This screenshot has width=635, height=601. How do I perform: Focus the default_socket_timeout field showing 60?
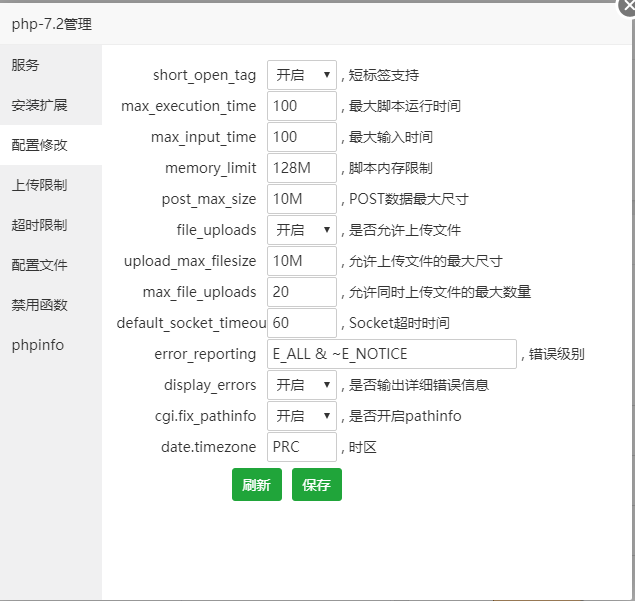point(302,323)
